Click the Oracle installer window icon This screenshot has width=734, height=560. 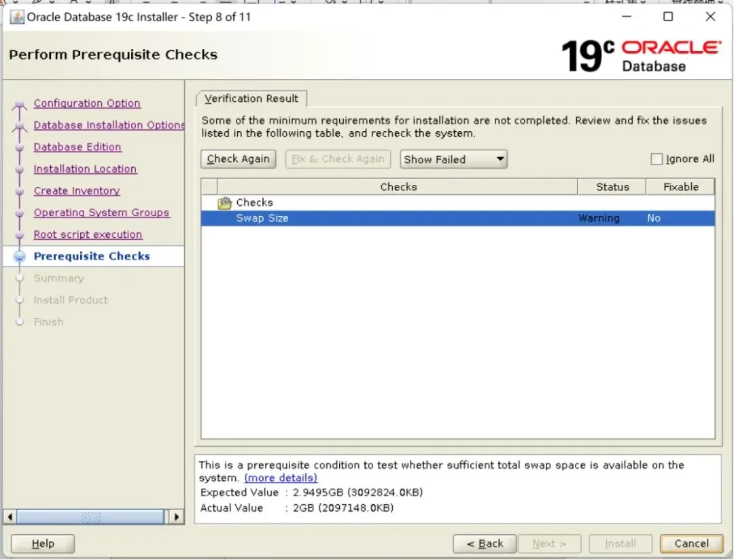17,17
